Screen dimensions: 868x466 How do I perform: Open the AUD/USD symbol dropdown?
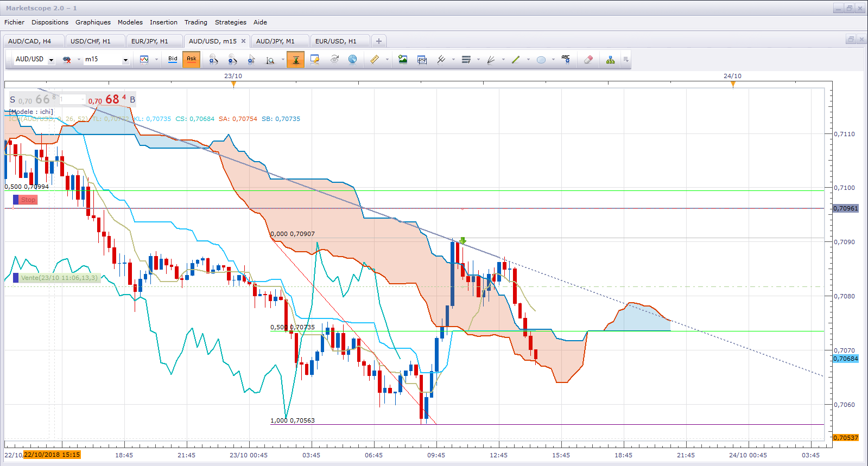51,60
